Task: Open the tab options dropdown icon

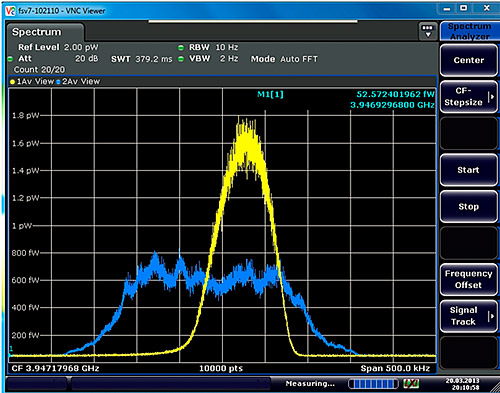Action: click(x=427, y=31)
